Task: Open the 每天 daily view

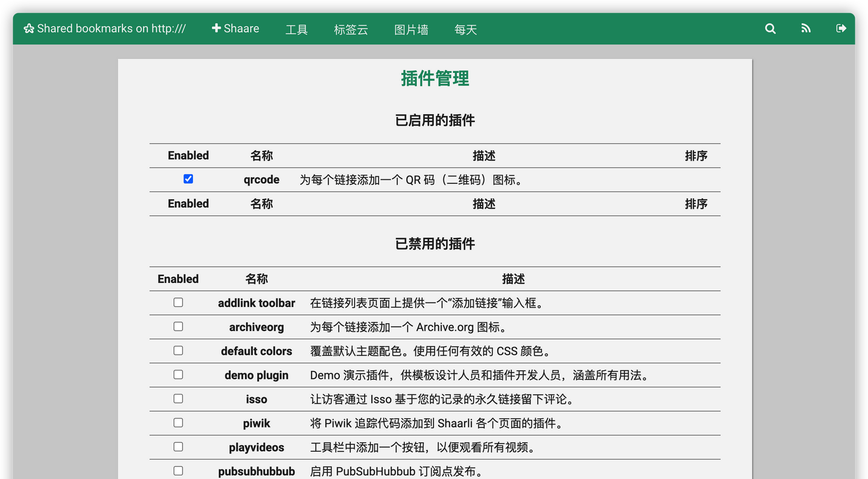Action: [465, 29]
